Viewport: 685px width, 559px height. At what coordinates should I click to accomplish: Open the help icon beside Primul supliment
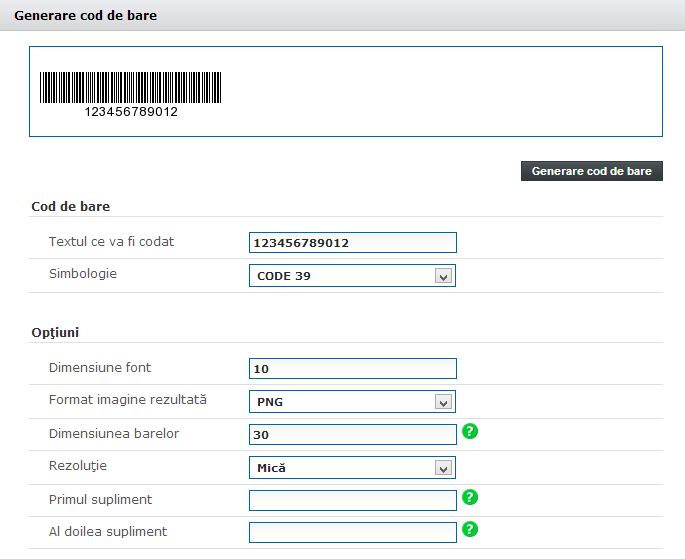pos(470,497)
